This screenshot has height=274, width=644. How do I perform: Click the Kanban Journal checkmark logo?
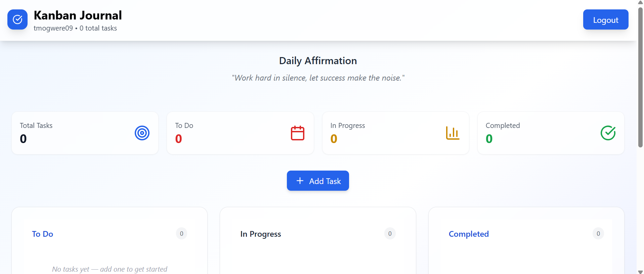(x=17, y=19)
